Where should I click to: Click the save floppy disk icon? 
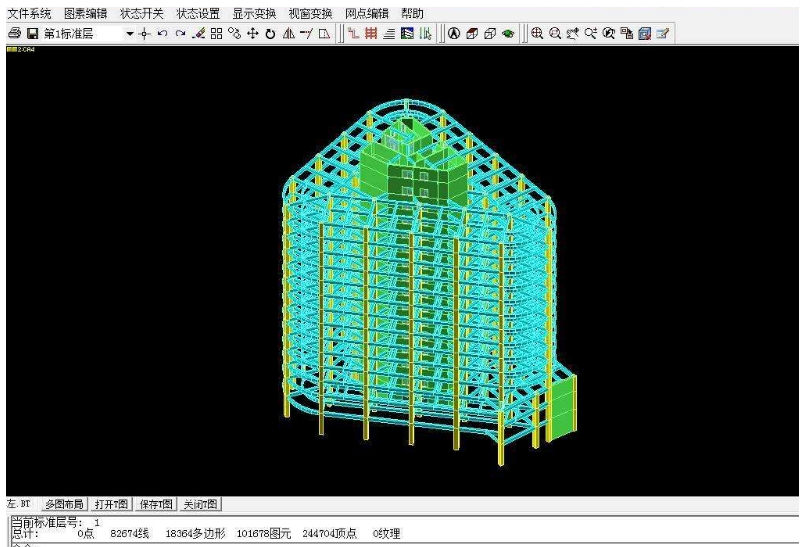[31, 33]
